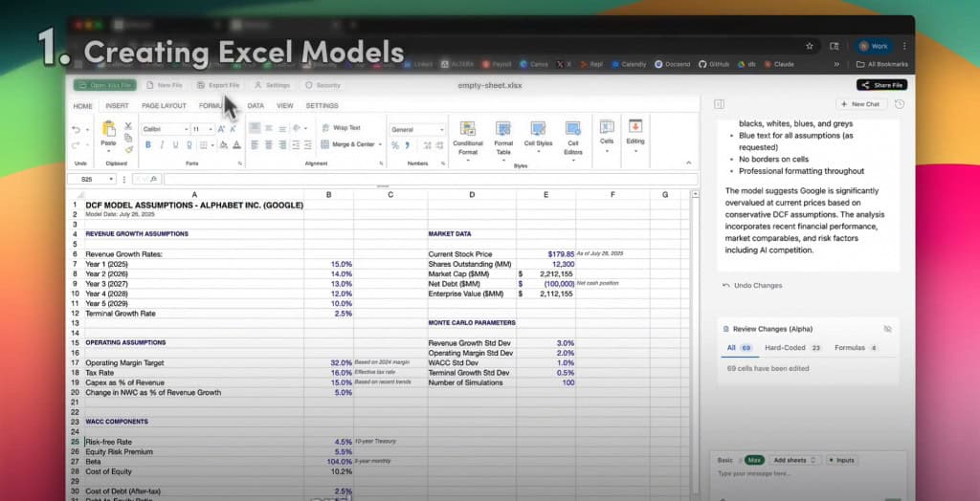Viewport: 980px width, 501px height.
Task: Click the Share File button
Action: 881,85
